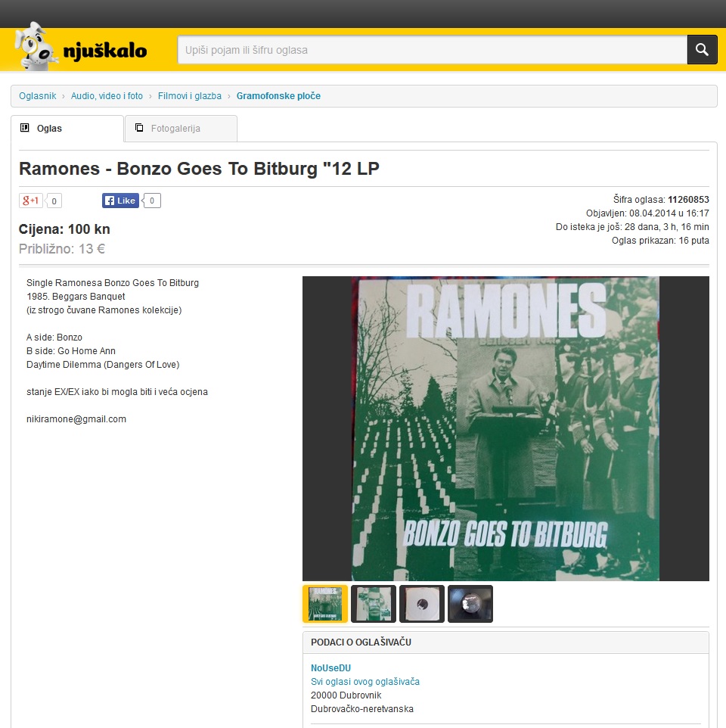Screen dimensions: 726x728
Task: Open the Gramofonske ploče category link
Action: 278,96
